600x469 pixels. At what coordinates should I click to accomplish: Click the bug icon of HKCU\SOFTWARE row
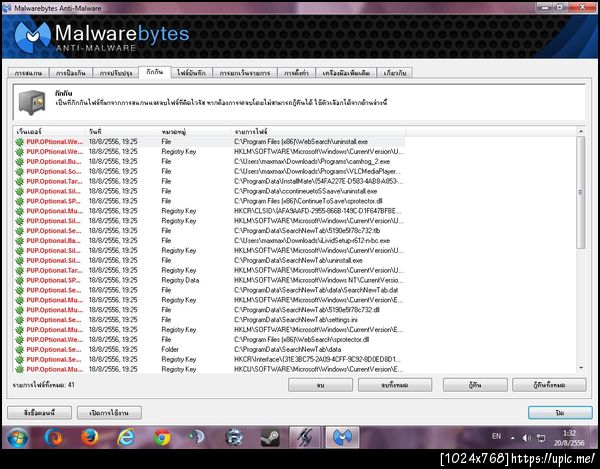(19, 370)
